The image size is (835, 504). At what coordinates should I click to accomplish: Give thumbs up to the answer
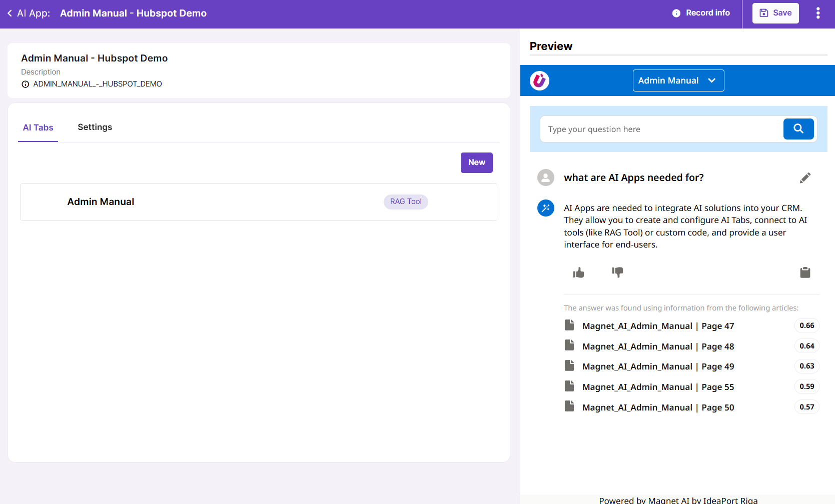click(x=578, y=272)
